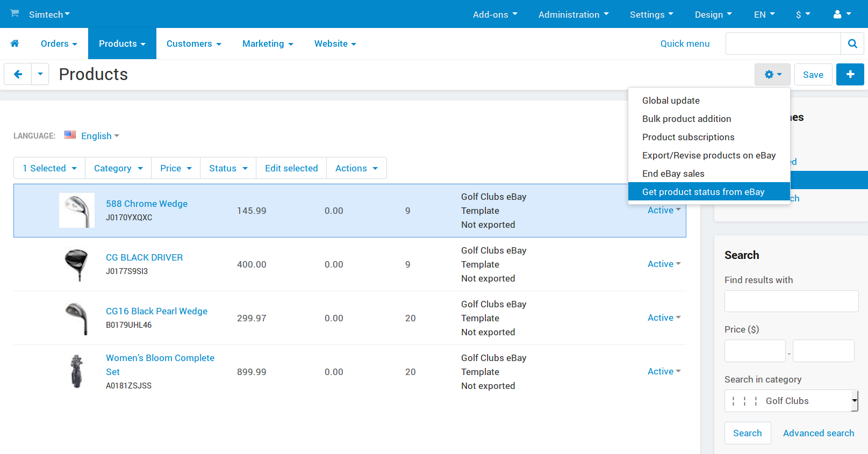Expand Active status for CG BLACK DRIVER

point(664,264)
